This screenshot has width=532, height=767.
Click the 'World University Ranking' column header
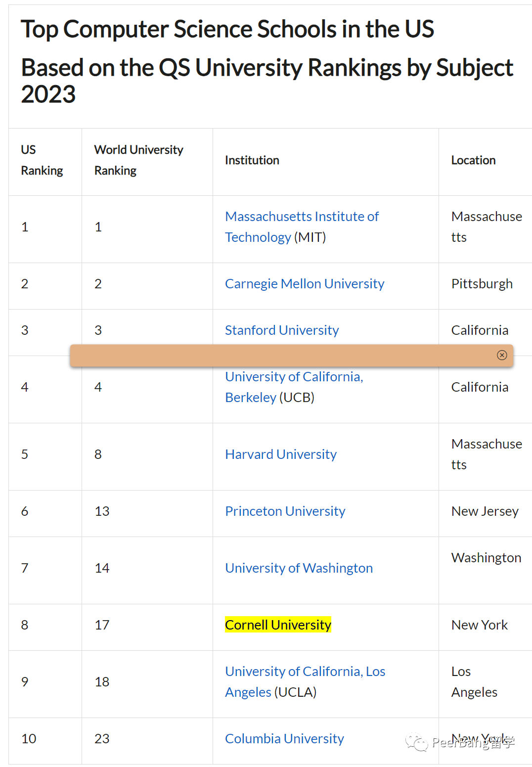point(139,160)
